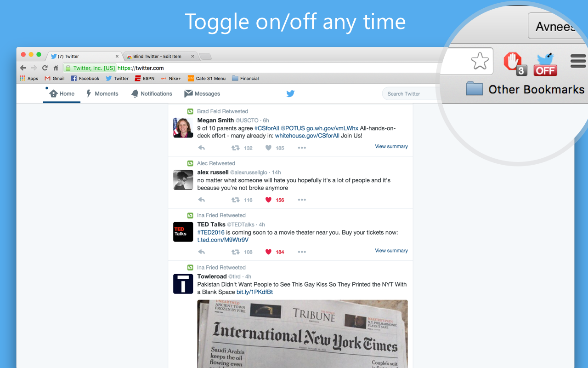Image resolution: width=588 pixels, height=368 pixels.
Task: Open the Gmail bookmark
Action: 55,78
